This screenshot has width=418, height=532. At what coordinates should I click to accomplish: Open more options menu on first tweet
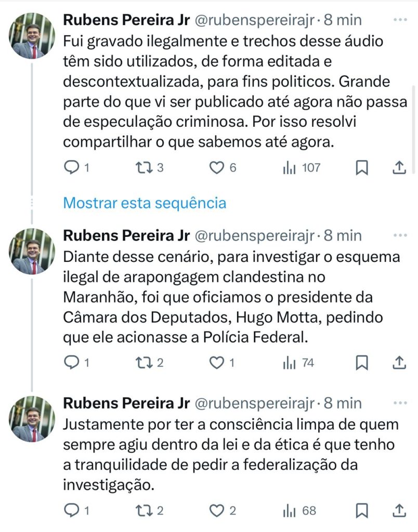click(x=400, y=20)
